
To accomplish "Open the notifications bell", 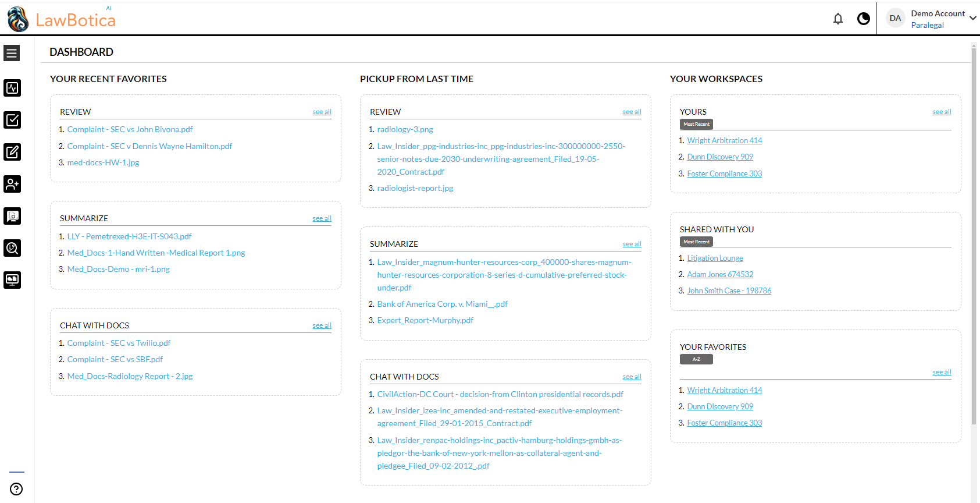I will [x=838, y=19].
